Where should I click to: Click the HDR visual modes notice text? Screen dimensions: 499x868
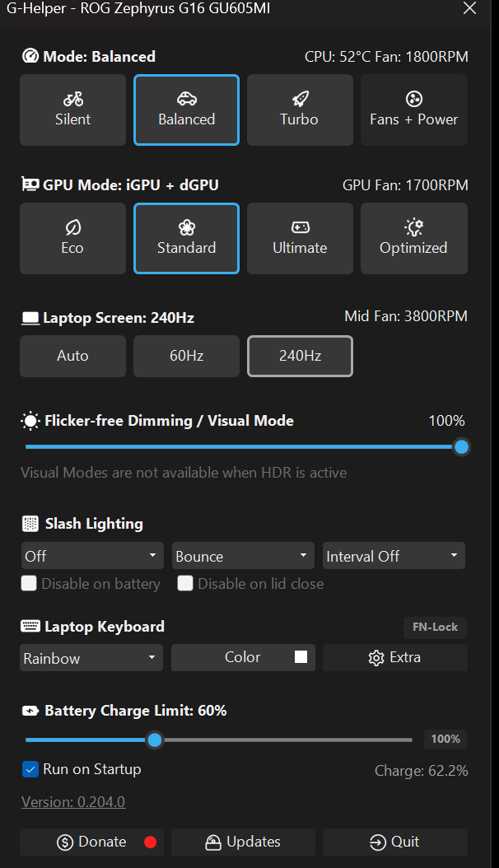pyautogui.click(x=184, y=473)
